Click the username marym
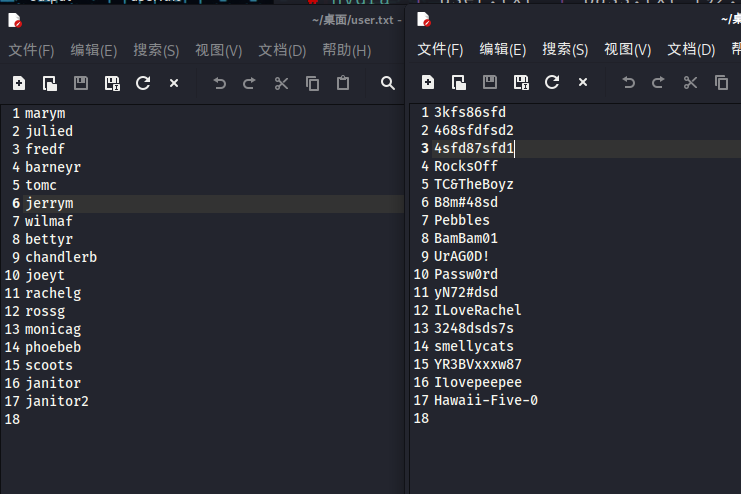Screen dimensions: 741x494 [x=45, y=113]
